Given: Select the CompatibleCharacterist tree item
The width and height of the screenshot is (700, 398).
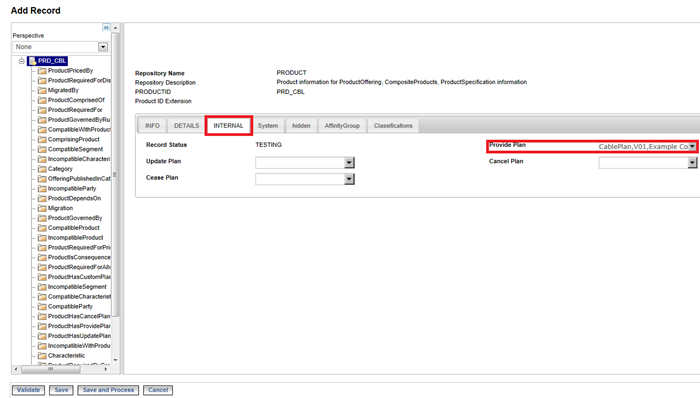Looking at the screenshot, I should pos(79,296).
